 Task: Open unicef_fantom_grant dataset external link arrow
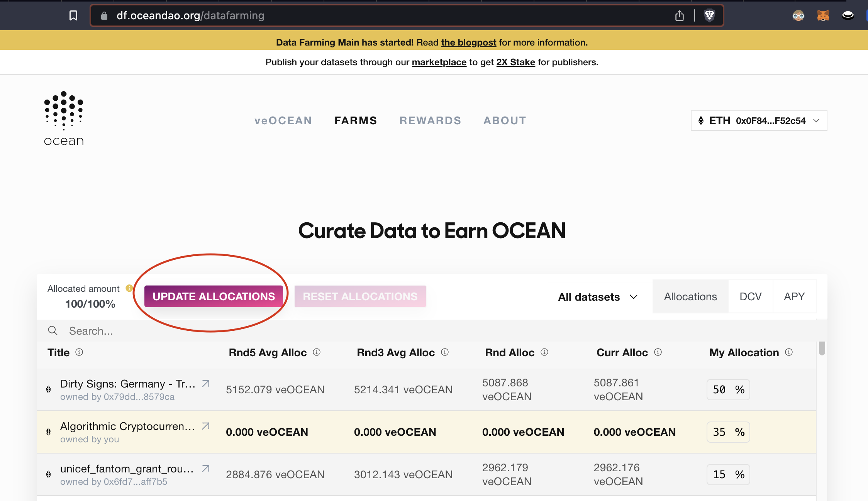click(x=206, y=468)
